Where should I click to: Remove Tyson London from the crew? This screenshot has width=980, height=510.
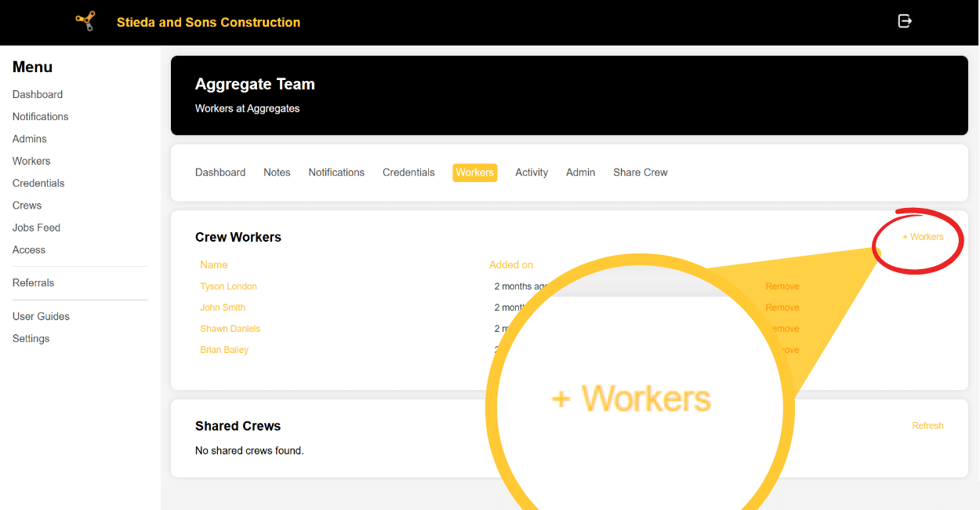tap(782, 286)
